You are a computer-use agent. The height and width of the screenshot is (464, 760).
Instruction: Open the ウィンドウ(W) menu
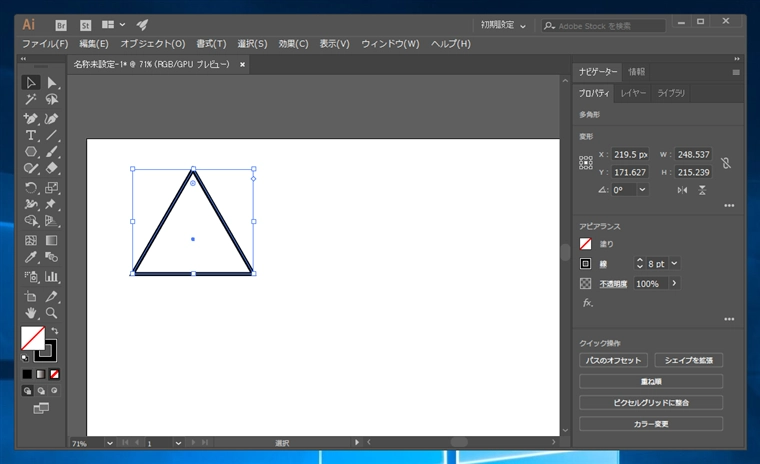tap(390, 44)
